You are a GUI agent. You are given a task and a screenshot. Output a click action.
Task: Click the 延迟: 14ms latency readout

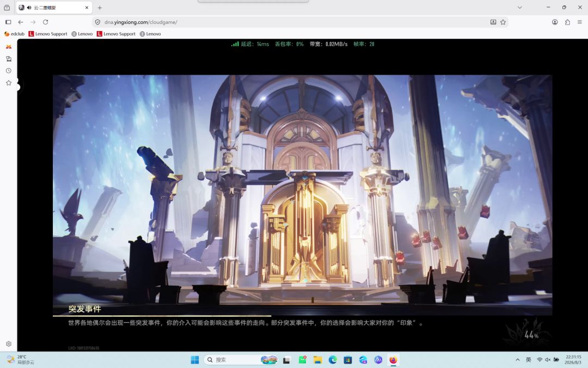pos(255,44)
